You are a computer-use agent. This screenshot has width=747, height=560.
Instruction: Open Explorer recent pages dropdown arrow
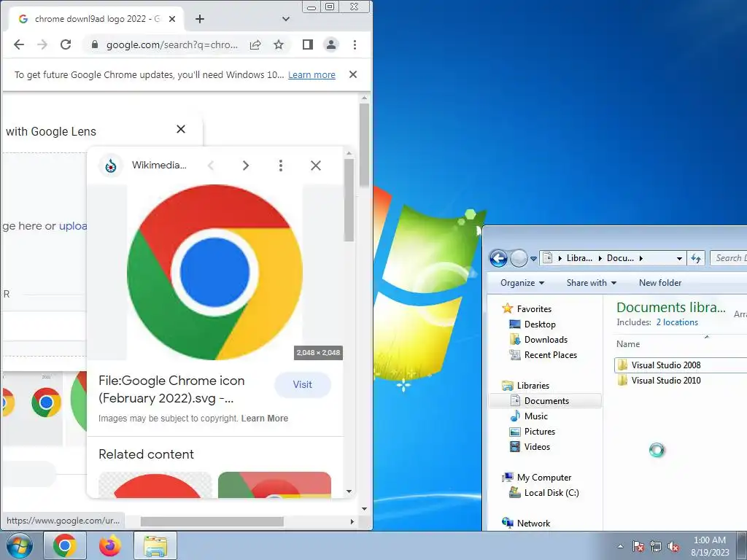click(533, 259)
